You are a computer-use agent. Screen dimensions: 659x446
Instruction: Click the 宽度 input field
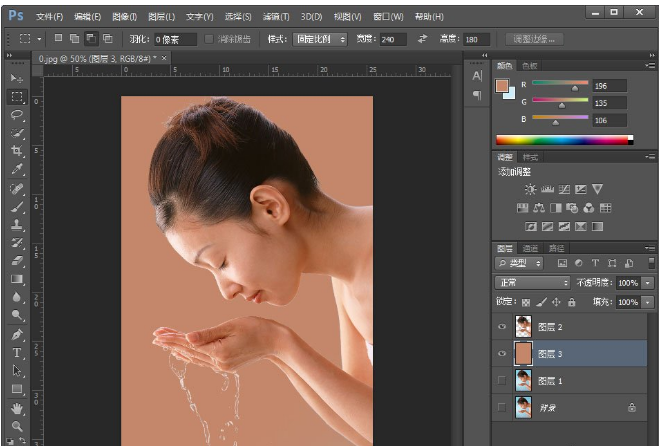[392, 39]
